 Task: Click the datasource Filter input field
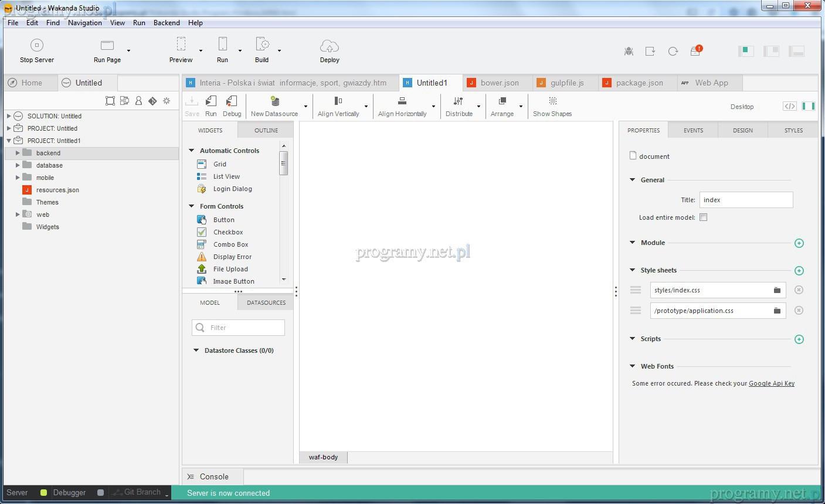pyautogui.click(x=239, y=328)
